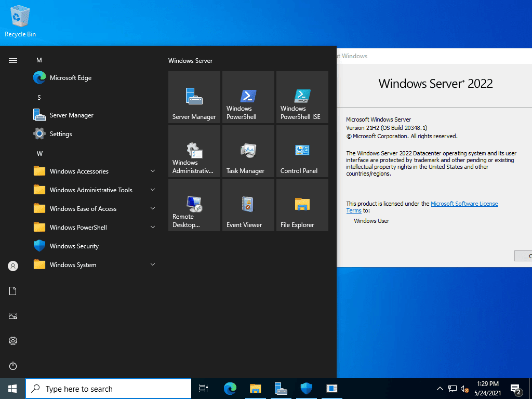This screenshot has width=532, height=399.
Task: Click the taskbar search box
Action: point(109,389)
